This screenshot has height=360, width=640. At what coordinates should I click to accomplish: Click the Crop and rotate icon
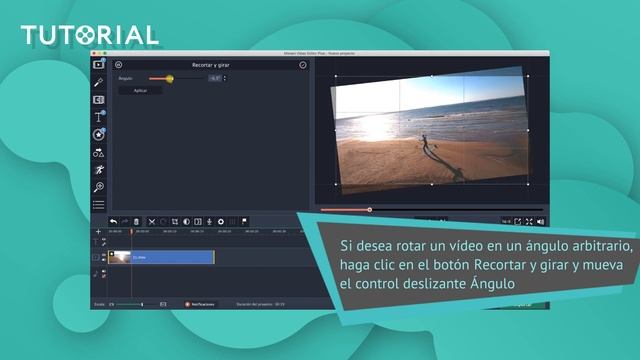click(175, 222)
